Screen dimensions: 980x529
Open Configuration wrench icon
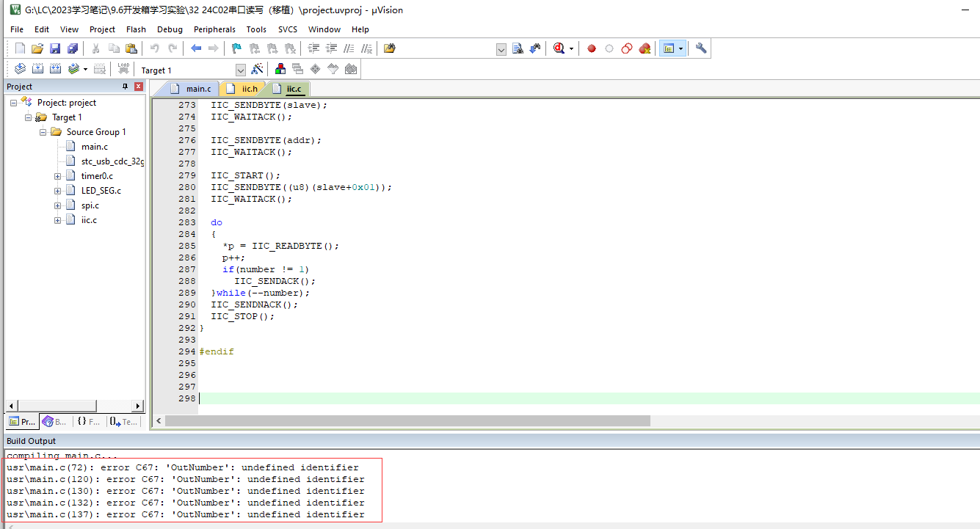[x=701, y=48]
